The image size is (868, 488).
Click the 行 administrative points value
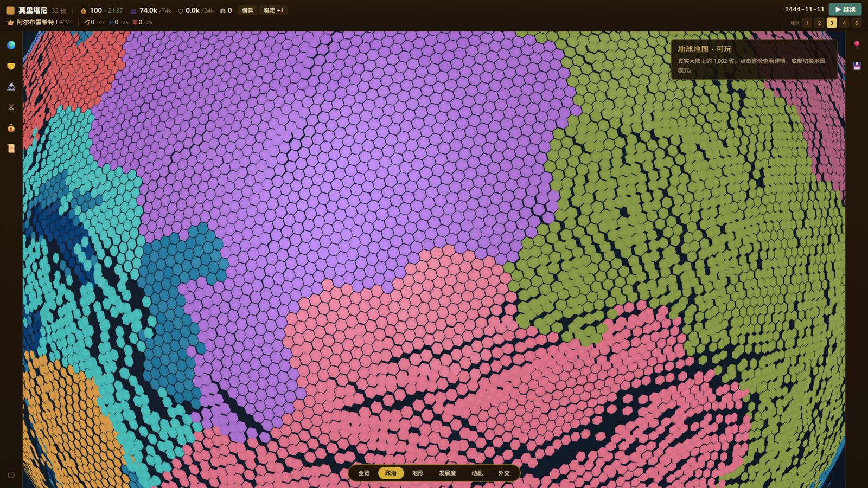[x=94, y=22]
